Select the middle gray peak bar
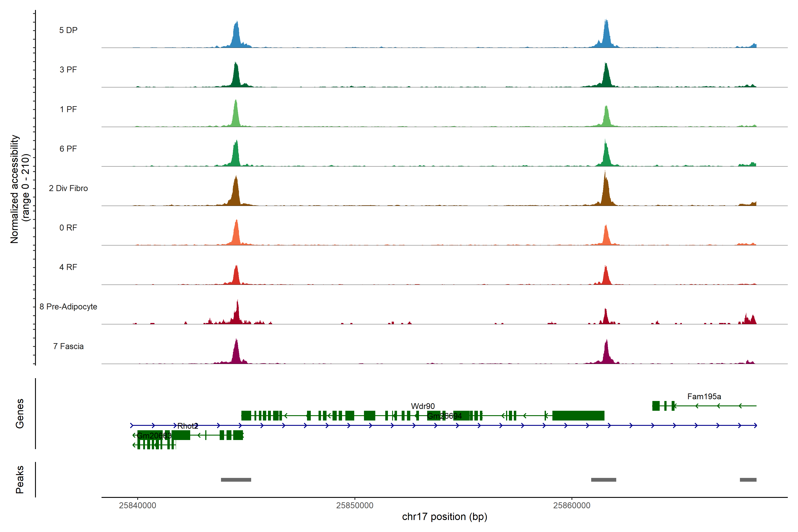The height and width of the screenshot is (532, 798). pyautogui.click(x=603, y=479)
